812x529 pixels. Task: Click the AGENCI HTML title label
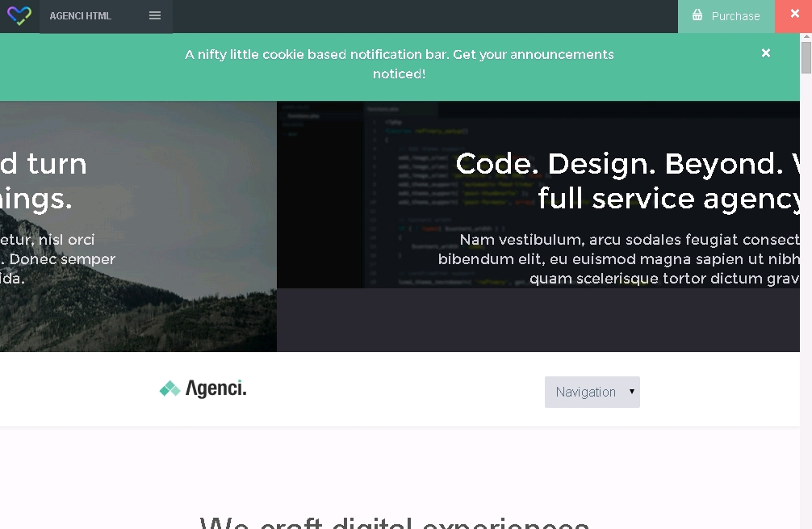[x=81, y=16]
